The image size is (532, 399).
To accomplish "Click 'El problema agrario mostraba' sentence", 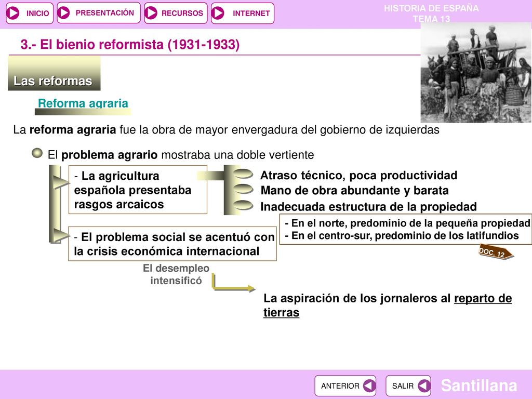I will [x=181, y=155].
